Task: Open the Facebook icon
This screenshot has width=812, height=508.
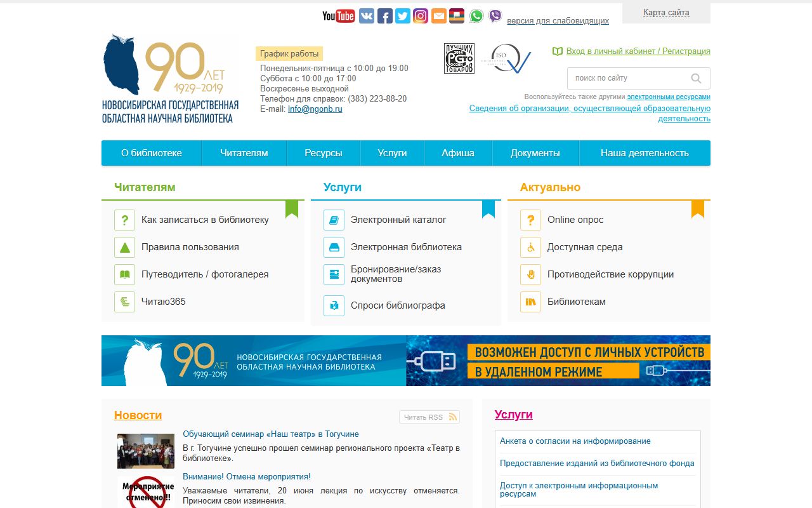Action: (x=385, y=16)
